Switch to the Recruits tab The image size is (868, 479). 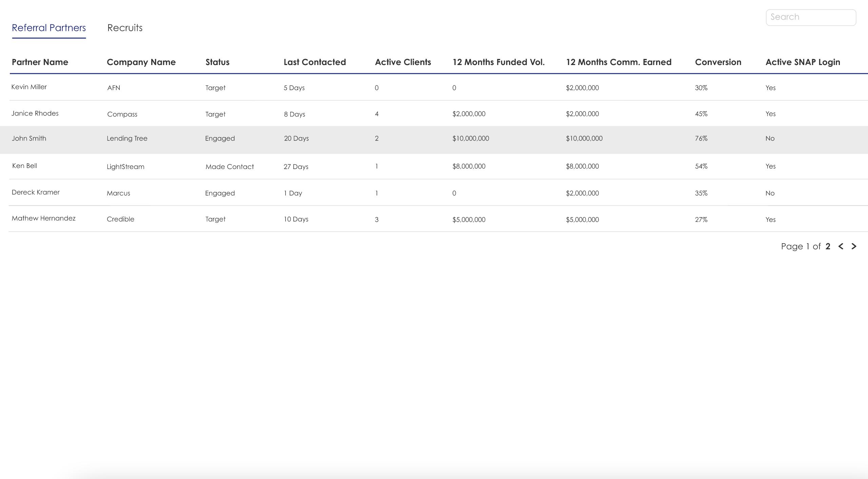(x=125, y=28)
